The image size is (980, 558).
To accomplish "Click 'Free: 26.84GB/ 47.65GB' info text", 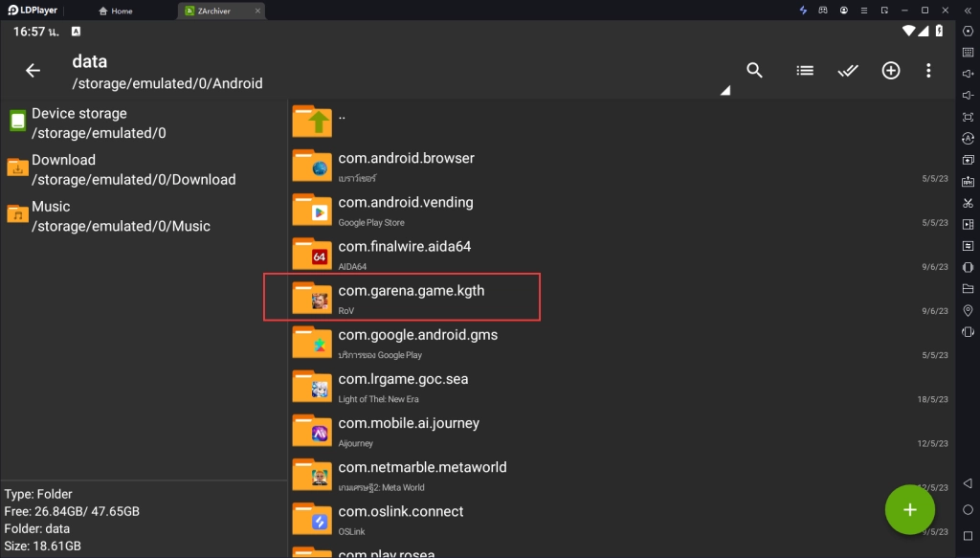I will click(x=72, y=511).
